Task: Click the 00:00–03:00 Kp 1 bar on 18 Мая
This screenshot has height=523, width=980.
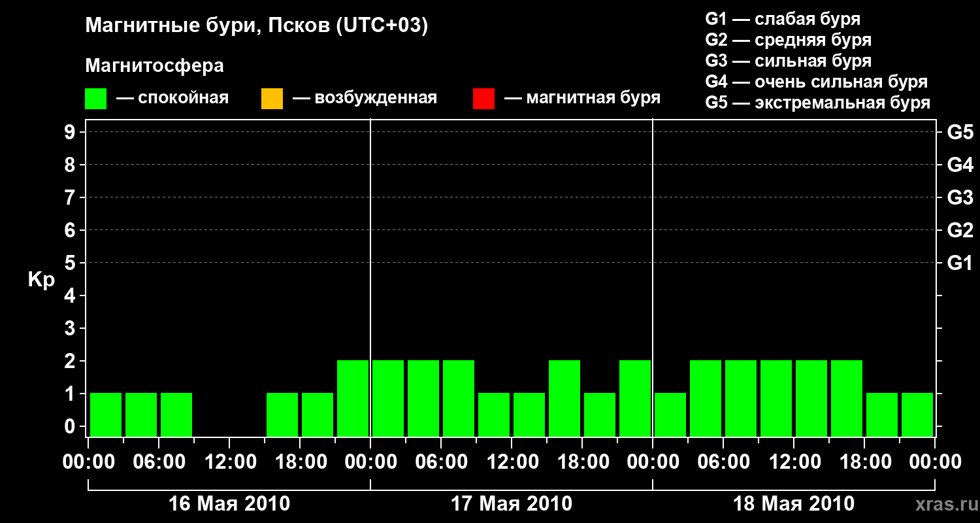Action: 670,414
